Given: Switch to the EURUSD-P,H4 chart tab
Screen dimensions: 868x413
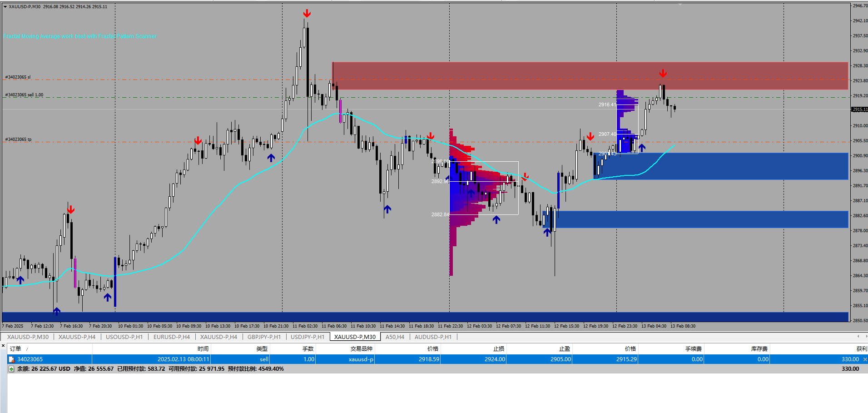Looking at the screenshot, I should (x=172, y=337).
